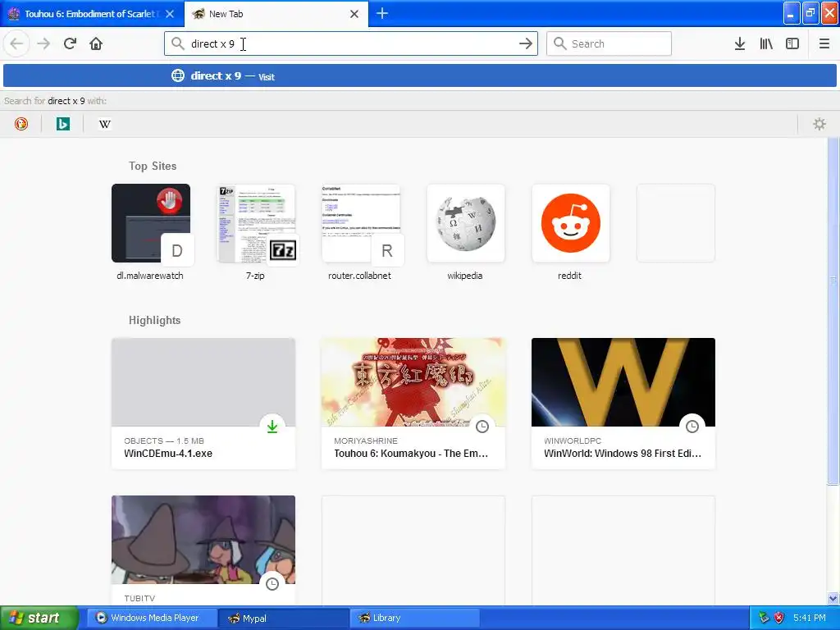Open the WinCDEmu-4.1.exe highlight card
This screenshot has width=840, height=630.
[x=203, y=404]
